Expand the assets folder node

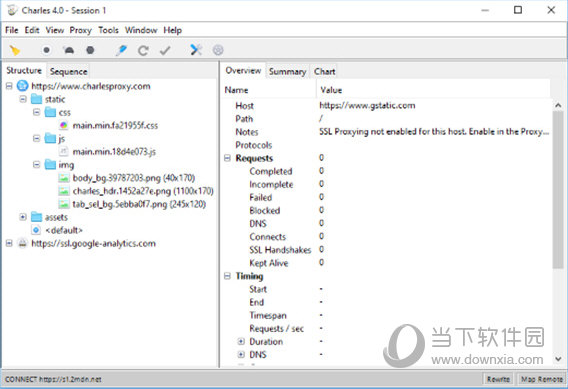pos(23,217)
